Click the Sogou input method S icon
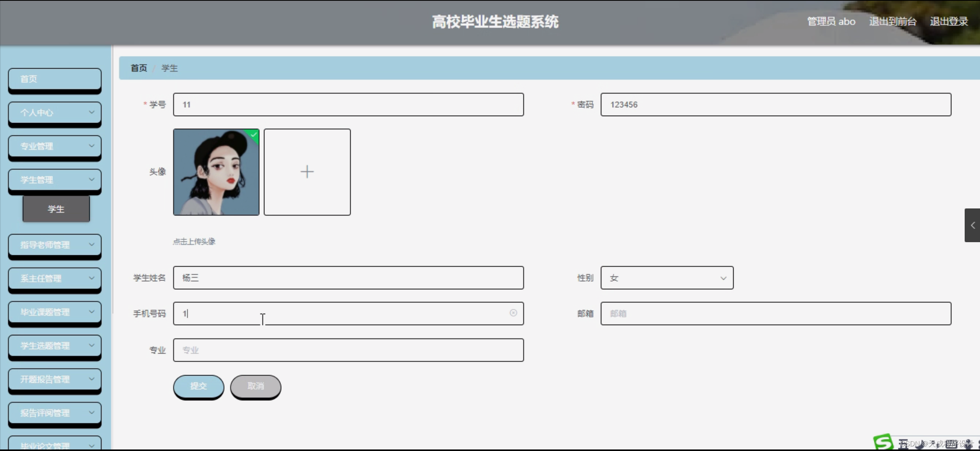 (883, 442)
